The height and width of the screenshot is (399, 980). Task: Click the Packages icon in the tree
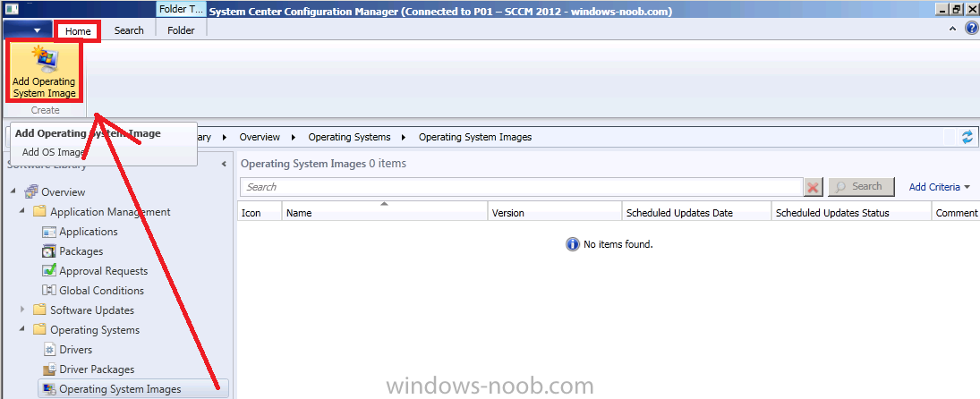pyautogui.click(x=49, y=251)
